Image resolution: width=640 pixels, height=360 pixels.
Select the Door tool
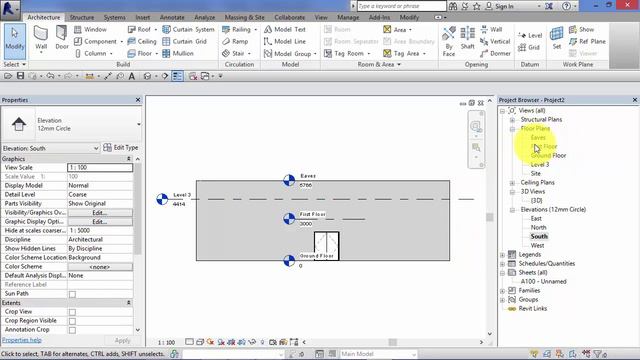pyautogui.click(x=62, y=39)
